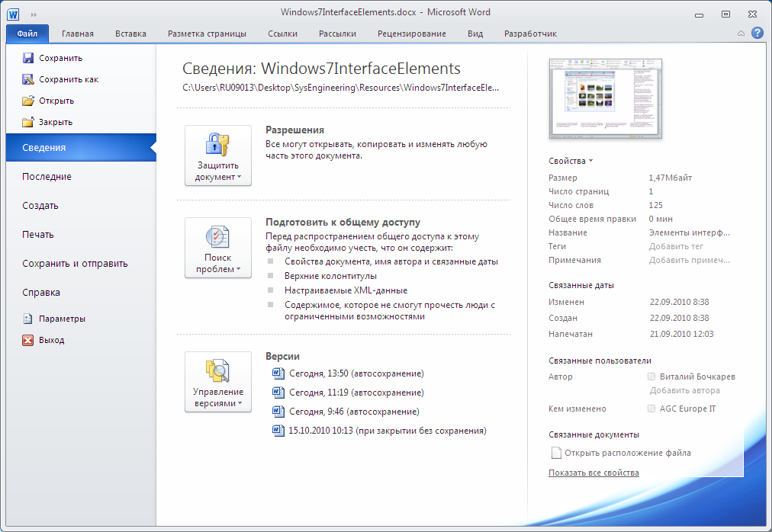Toggle checkbox next to AGC Europe IT

(651, 409)
